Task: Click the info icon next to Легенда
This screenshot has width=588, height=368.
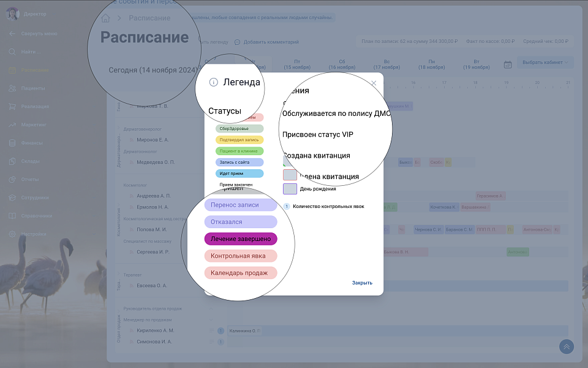Action: click(213, 82)
